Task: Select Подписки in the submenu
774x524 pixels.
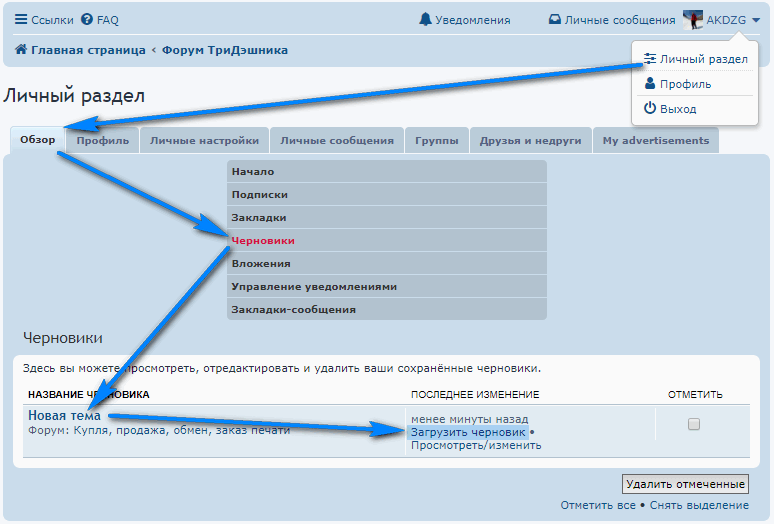Action: coord(260,195)
